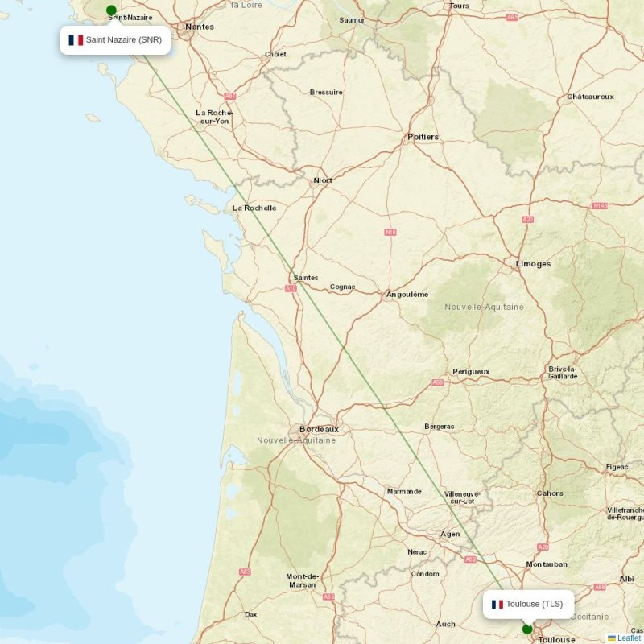
Task: Click the Toulouse green airport marker
Action: click(527, 630)
